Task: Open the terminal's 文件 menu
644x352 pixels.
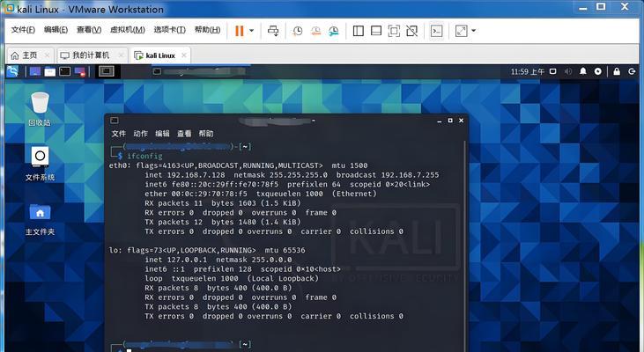Action: [x=119, y=134]
